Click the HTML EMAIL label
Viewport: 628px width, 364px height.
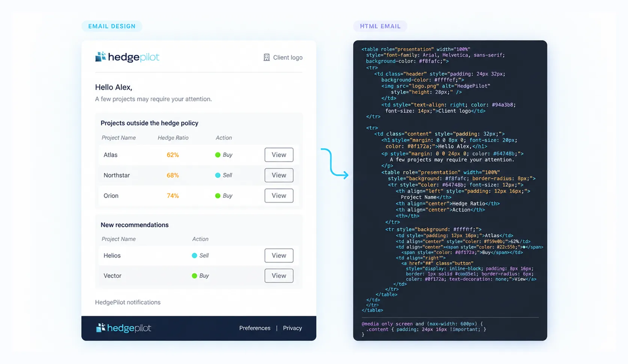pos(380,26)
